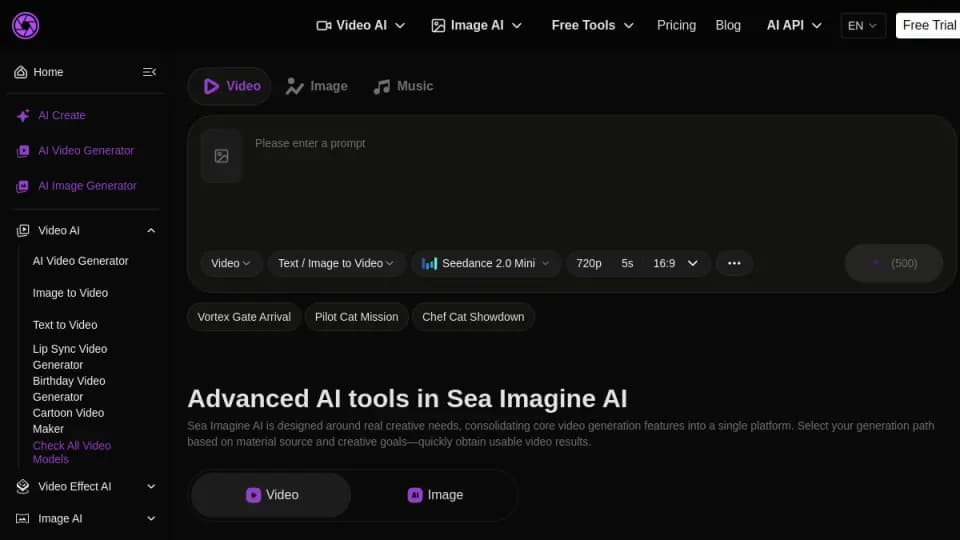The image size is (960, 540).
Task: Open the Seedance 2.0 Mini model dropdown
Action: click(x=486, y=263)
